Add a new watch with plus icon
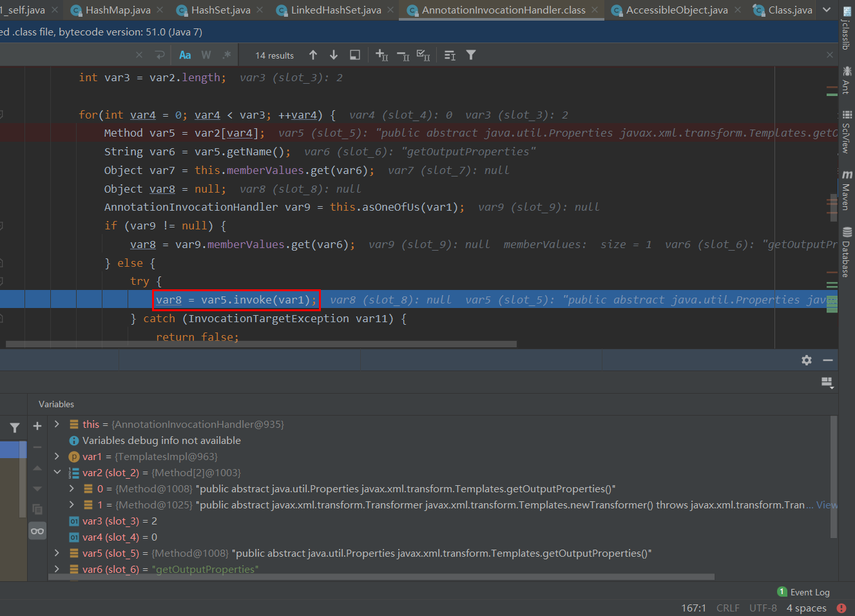 click(37, 426)
